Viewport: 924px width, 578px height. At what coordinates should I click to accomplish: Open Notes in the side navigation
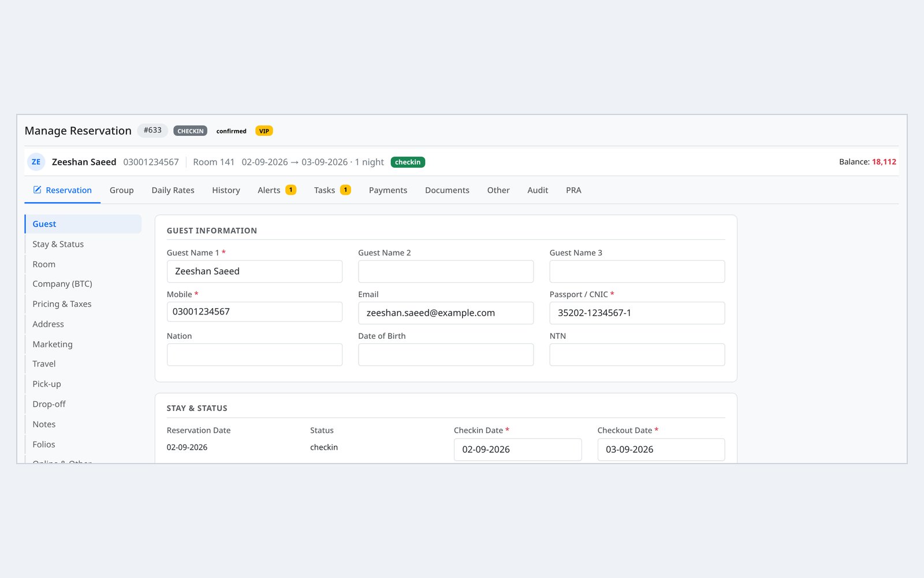(83, 424)
